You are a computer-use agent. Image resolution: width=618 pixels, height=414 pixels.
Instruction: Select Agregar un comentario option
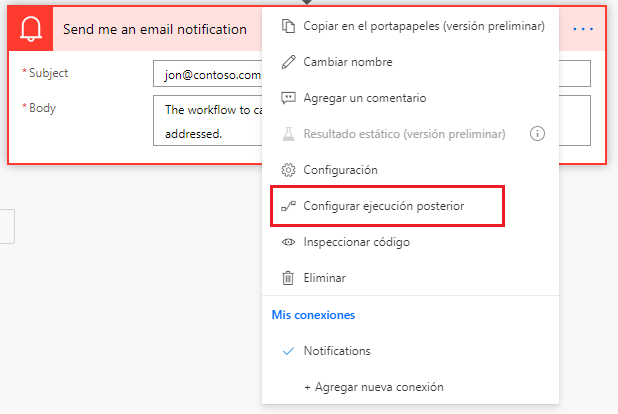[x=365, y=98]
